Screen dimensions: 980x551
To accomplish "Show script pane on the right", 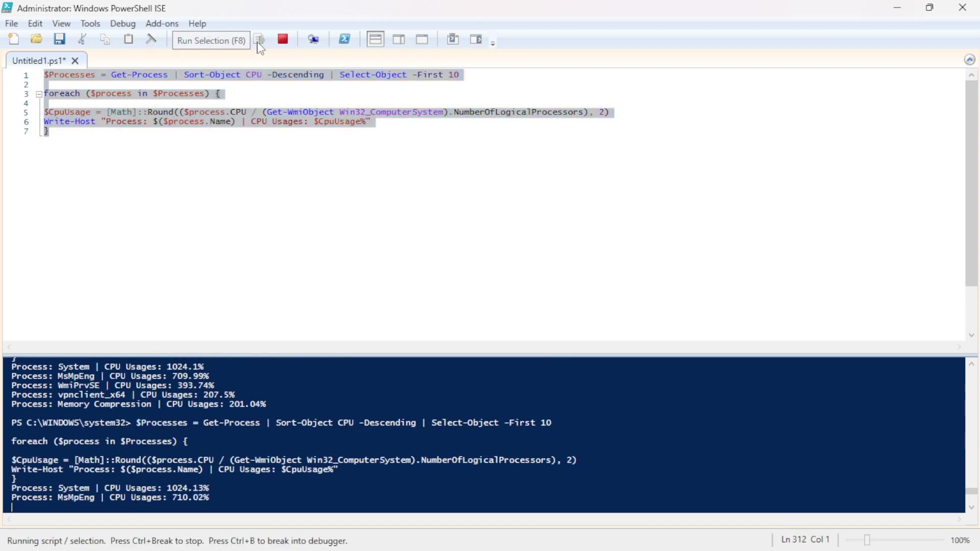I will tap(399, 39).
